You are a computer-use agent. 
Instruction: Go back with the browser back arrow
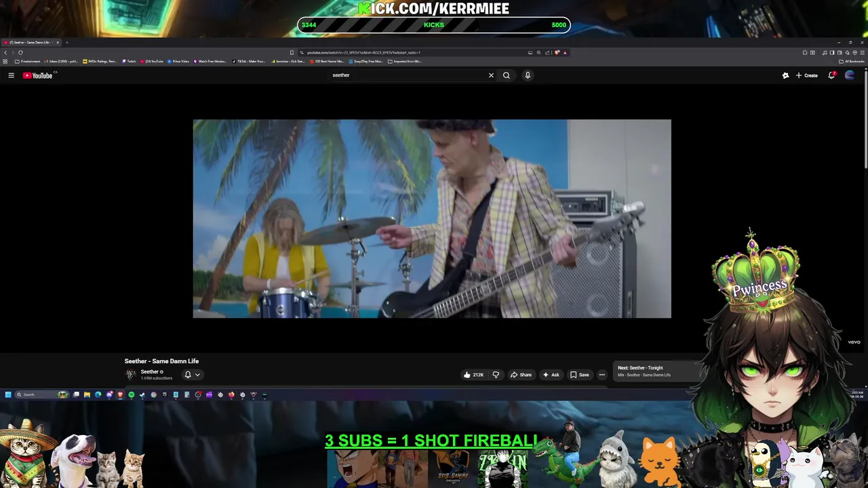[5, 52]
